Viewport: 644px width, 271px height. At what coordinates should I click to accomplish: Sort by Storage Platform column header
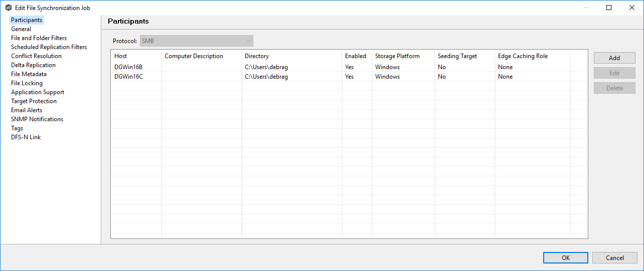pyautogui.click(x=397, y=56)
